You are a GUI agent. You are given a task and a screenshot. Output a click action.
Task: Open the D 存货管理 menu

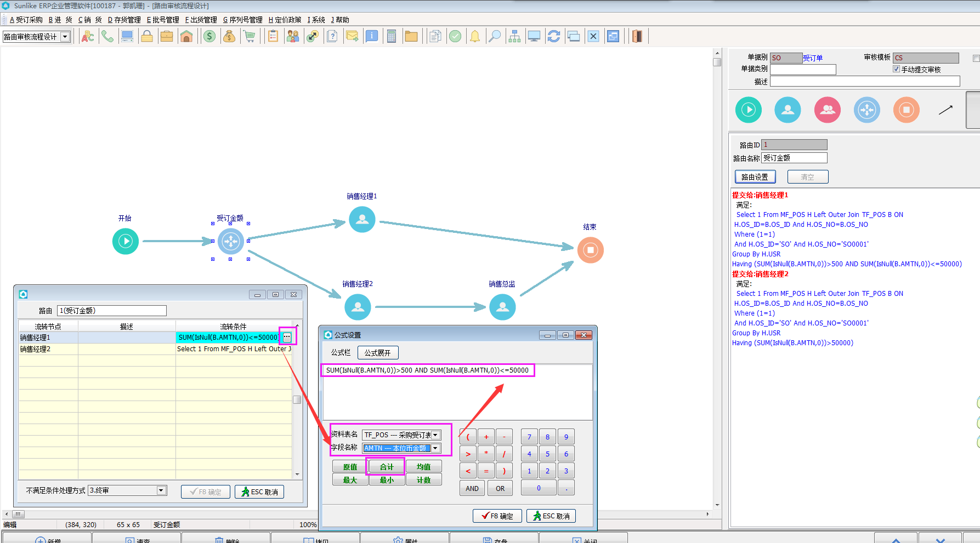[124, 20]
